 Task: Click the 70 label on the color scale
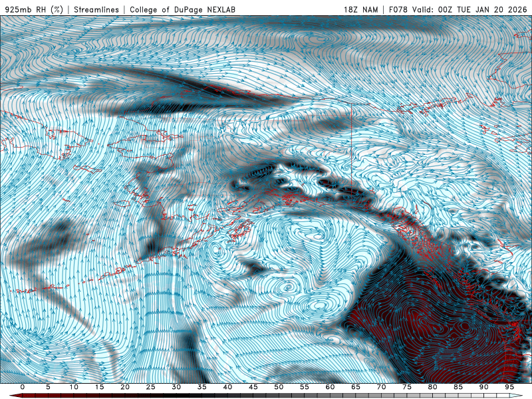(x=381, y=387)
